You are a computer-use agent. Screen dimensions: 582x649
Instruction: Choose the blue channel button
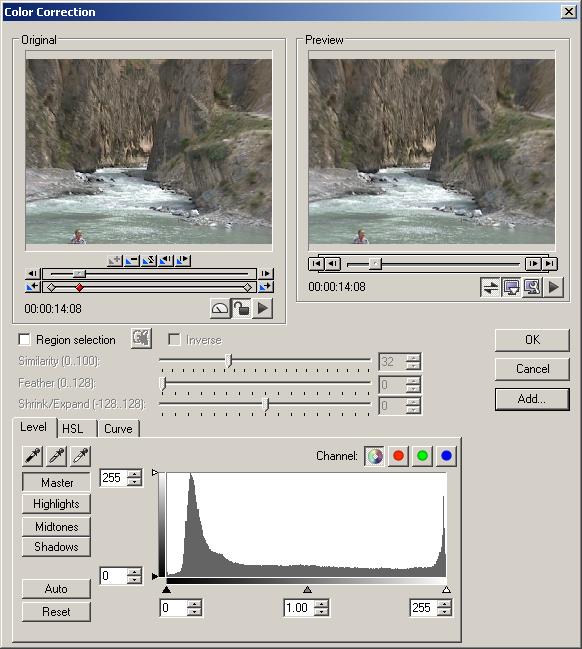446,456
